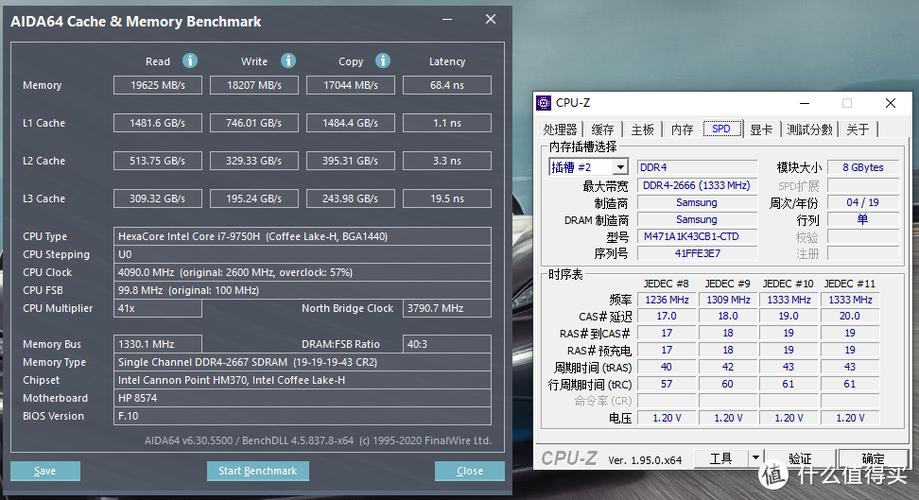Open the 主板 tab in CPU-Z
Image resolution: width=919 pixels, height=500 pixels.
click(x=642, y=129)
